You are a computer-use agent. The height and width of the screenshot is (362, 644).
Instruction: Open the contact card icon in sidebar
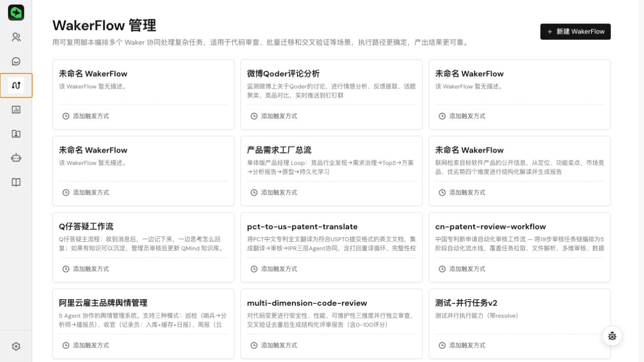tap(16, 134)
